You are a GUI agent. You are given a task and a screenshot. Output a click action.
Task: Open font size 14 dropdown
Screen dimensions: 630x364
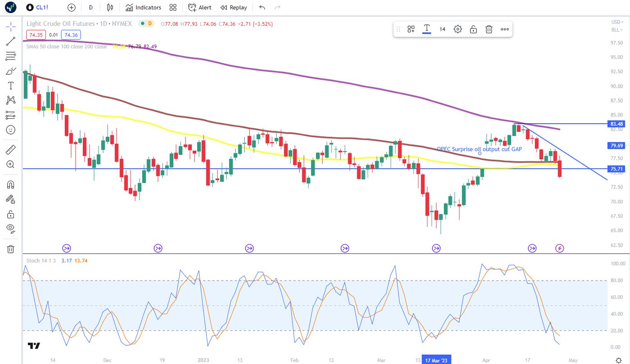pyautogui.click(x=442, y=29)
